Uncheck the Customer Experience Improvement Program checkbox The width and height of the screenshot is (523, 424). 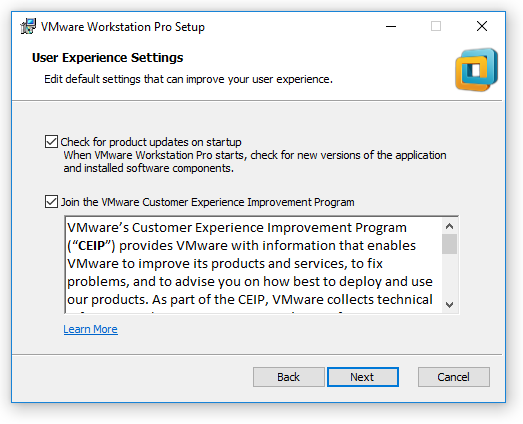pyautogui.click(x=51, y=201)
